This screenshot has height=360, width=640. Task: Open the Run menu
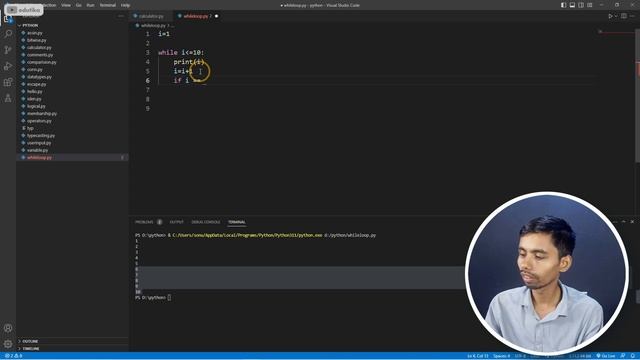click(90, 5)
